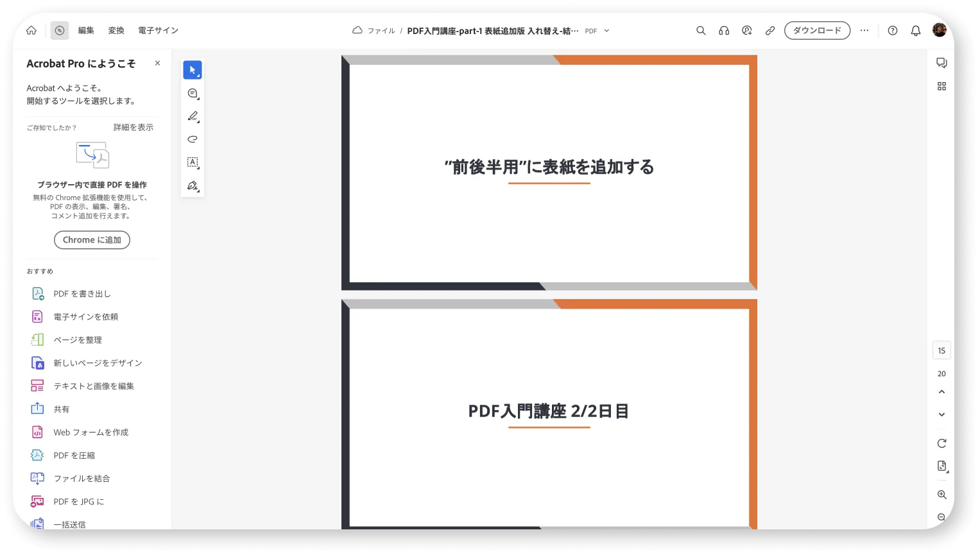Select the highlighter pen tool

coord(193,117)
